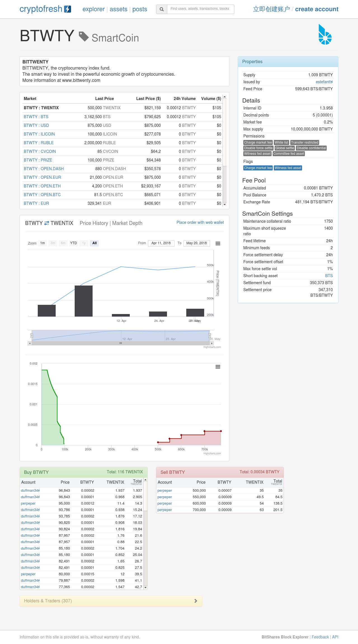The height and width of the screenshot is (644, 358).
Task: Click perpeper buyer at price 95,000
Action: pyautogui.click(x=28, y=503)
